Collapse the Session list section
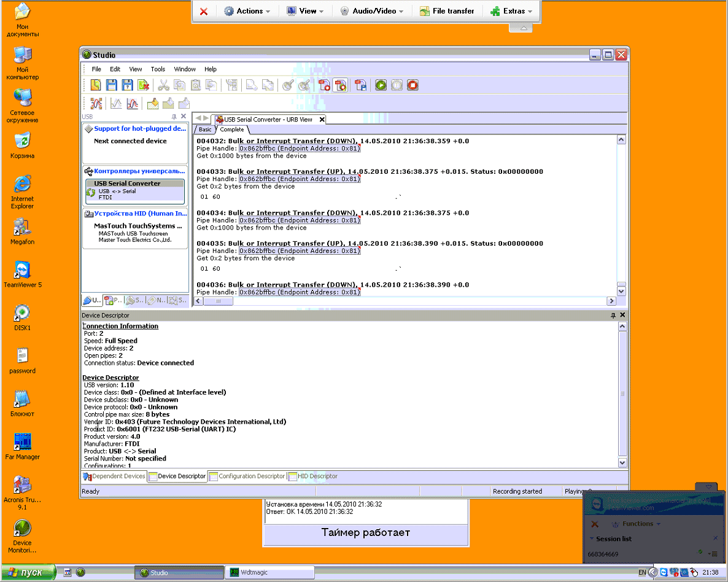 [592, 539]
